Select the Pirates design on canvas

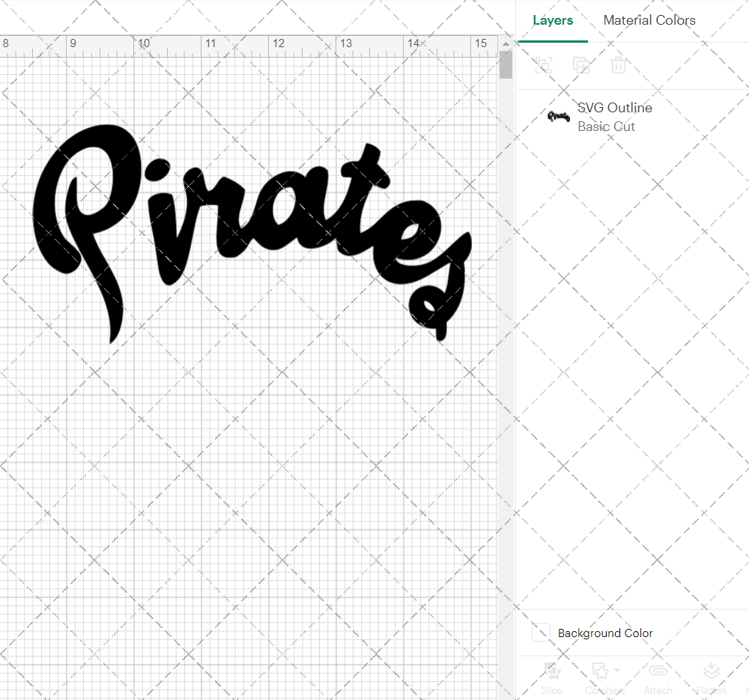(252, 234)
